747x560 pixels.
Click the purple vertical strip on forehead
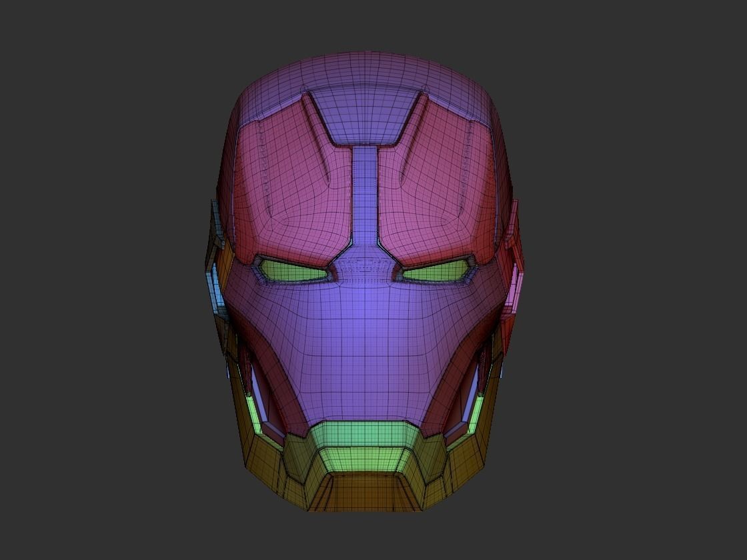[365, 195]
